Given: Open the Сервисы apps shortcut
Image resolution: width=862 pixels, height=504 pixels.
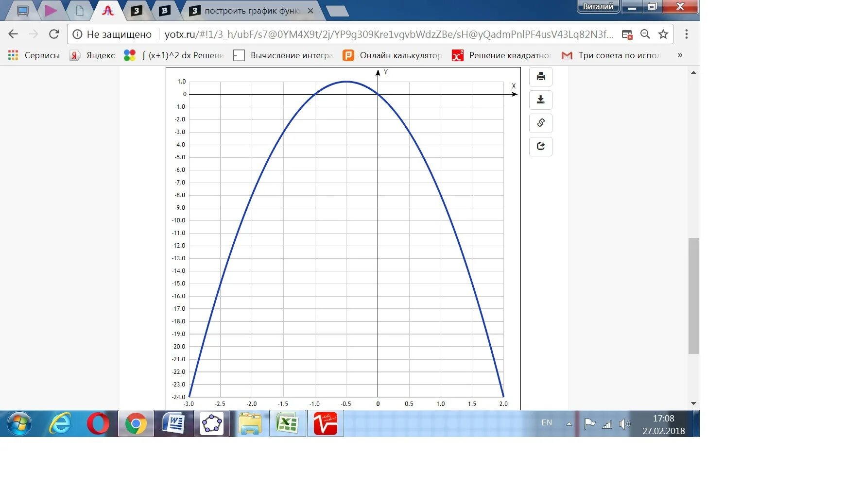Looking at the screenshot, I should coord(34,55).
